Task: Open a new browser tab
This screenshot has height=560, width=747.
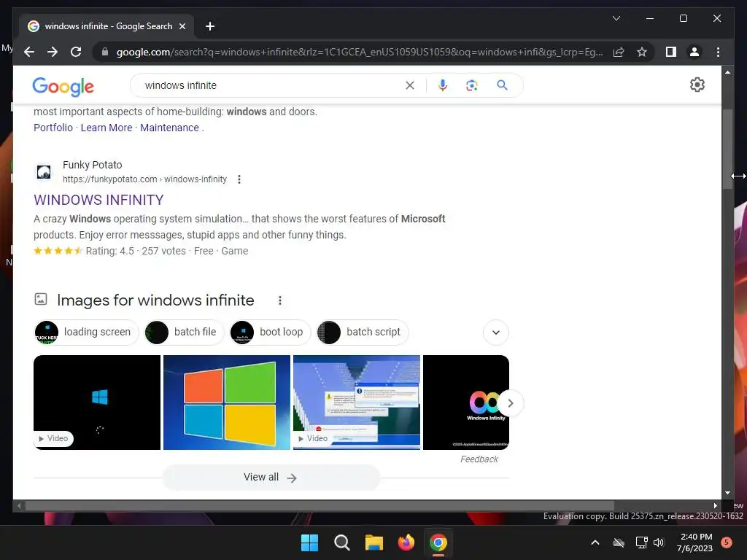Action: 209,26
